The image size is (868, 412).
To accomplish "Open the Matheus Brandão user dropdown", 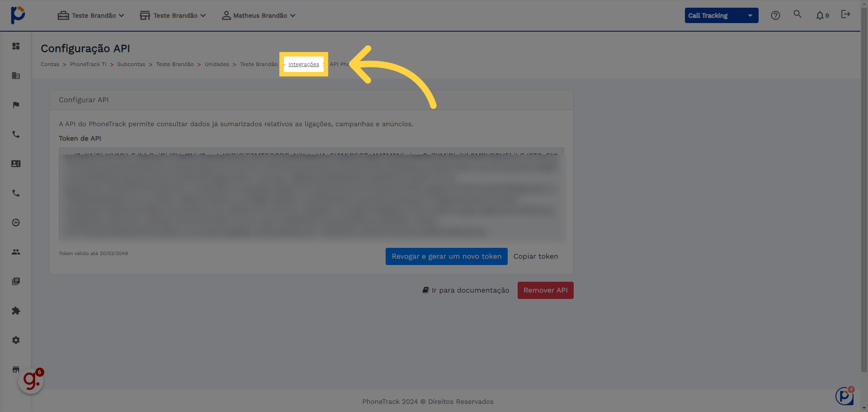I will (x=259, y=15).
